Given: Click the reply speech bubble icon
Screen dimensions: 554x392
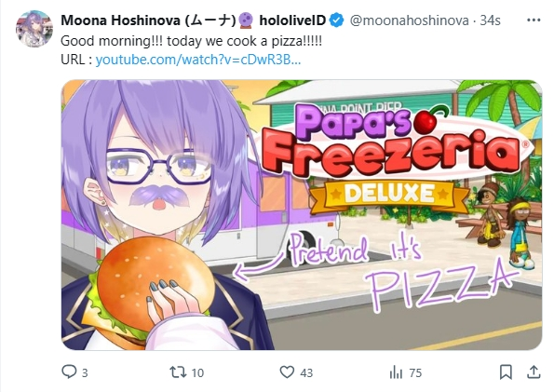Looking at the screenshot, I should pos(69,372).
